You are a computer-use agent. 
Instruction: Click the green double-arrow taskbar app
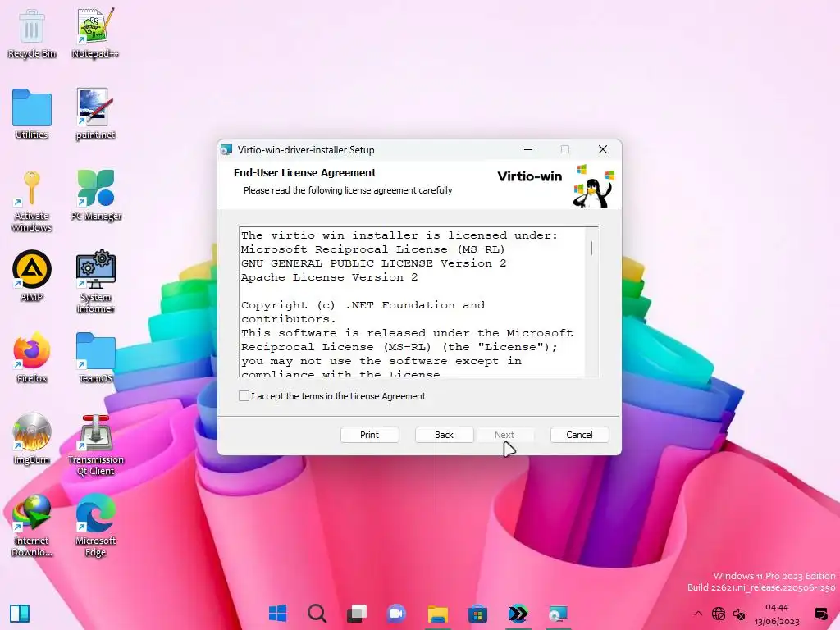click(x=518, y=614)
